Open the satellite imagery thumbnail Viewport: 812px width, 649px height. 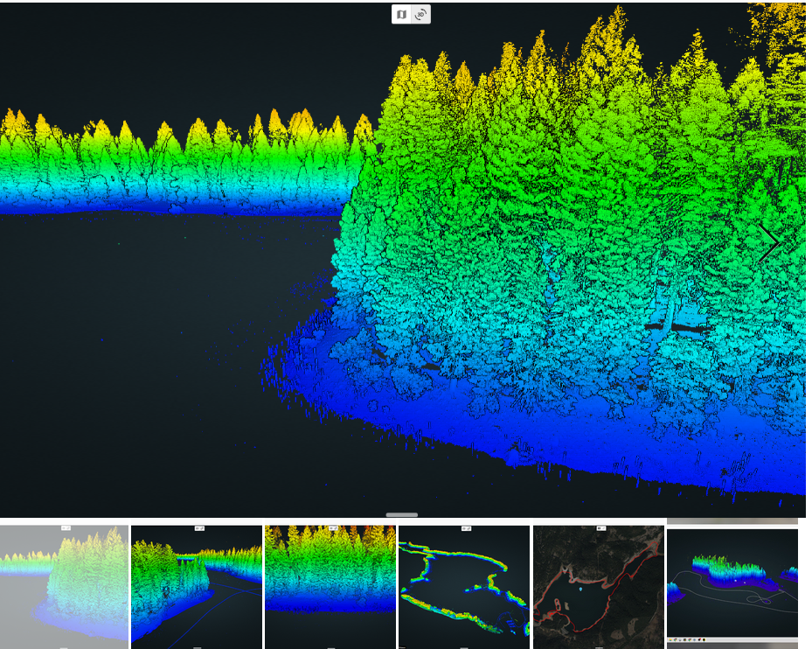pyautogui.click(x=597, y=586)
